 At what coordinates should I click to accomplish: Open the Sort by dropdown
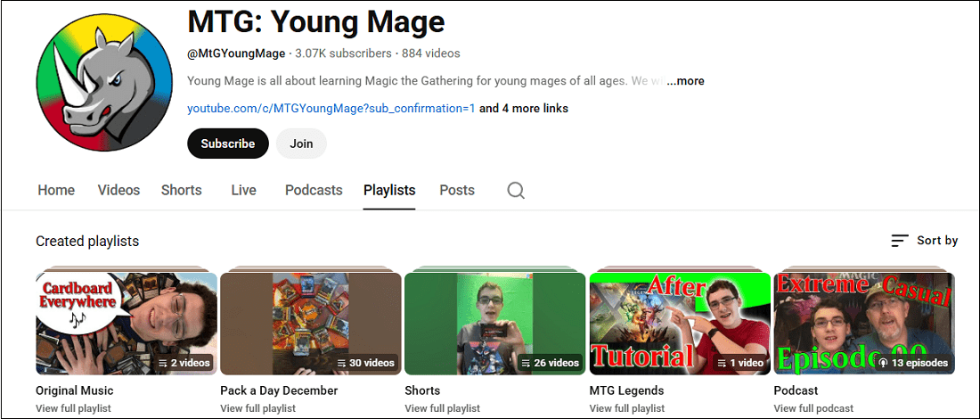click(924, 241)
